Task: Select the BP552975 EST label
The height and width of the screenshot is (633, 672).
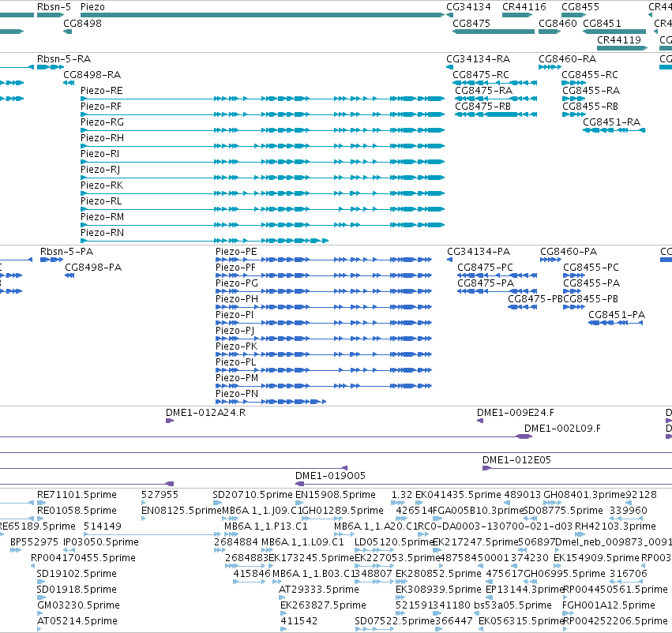Action: [34, 543]
